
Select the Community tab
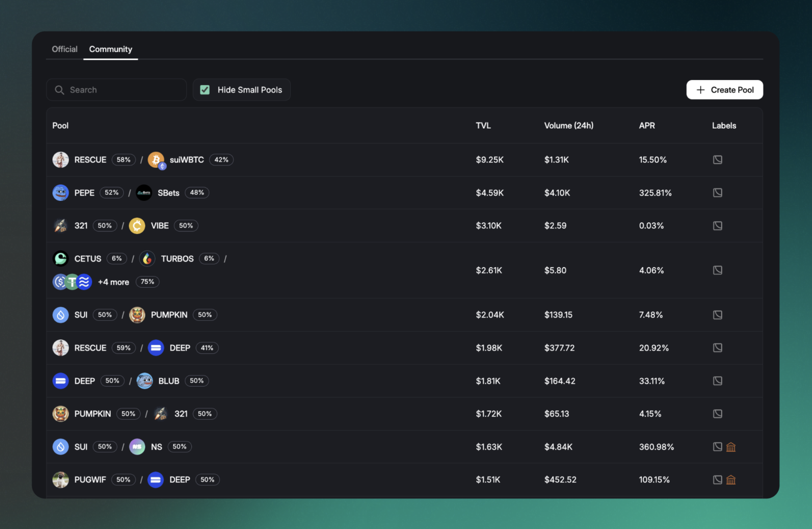point(110,49)
